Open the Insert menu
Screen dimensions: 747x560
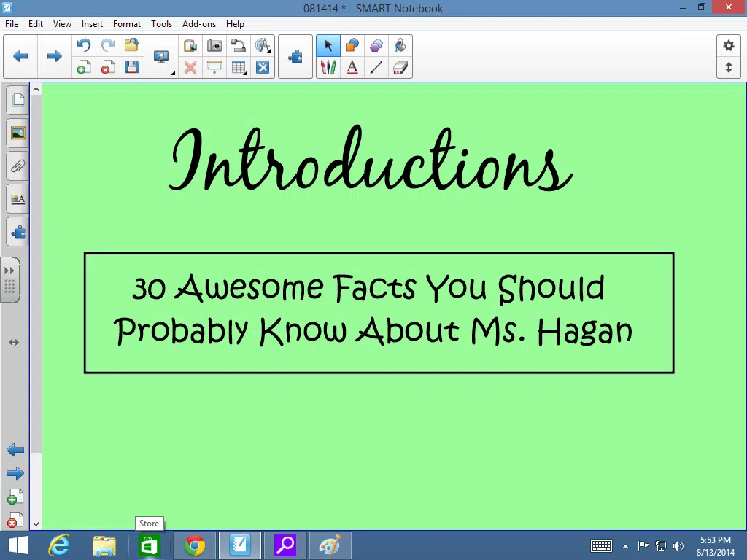point(92,24)
